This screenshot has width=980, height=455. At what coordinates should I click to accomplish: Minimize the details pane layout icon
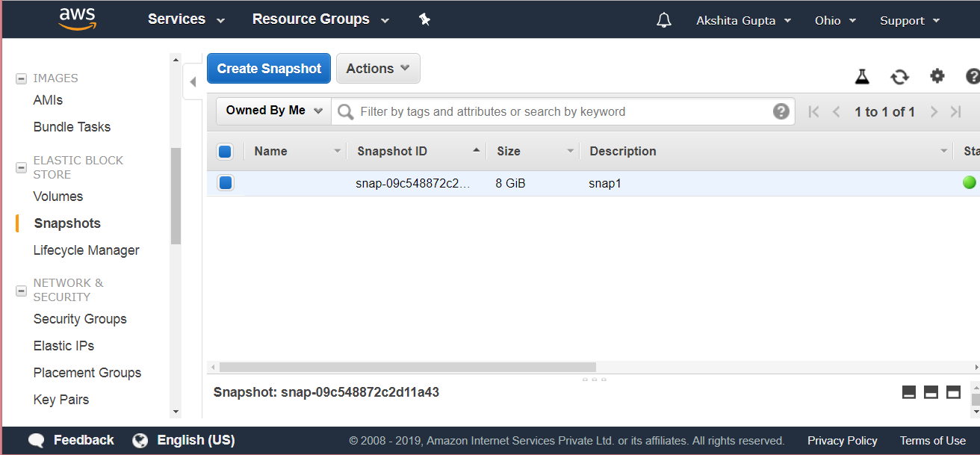pyautogui.click(x=909, y=392)
